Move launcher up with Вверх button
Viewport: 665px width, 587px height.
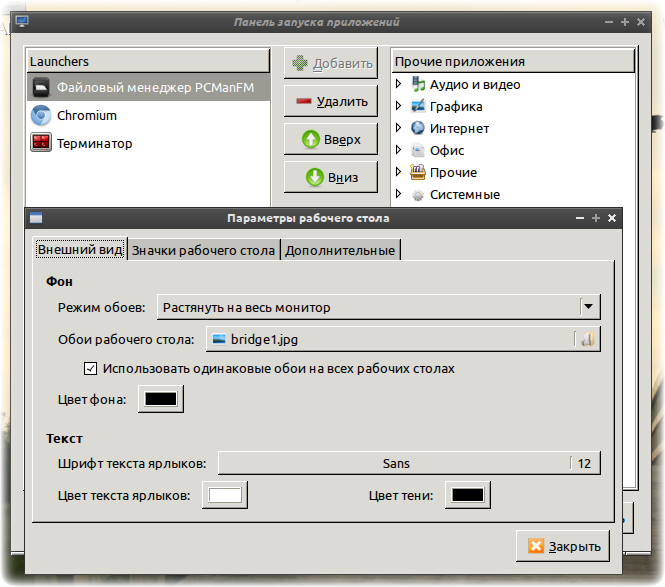pos(331,139)
